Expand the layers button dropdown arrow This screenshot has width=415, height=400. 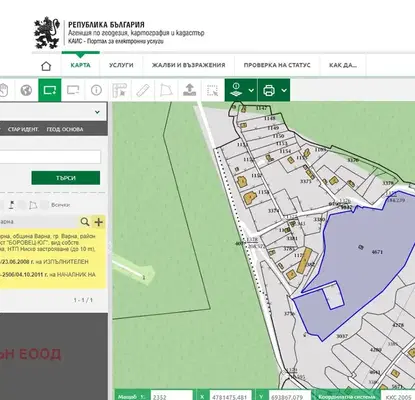(x=251, y=90)
